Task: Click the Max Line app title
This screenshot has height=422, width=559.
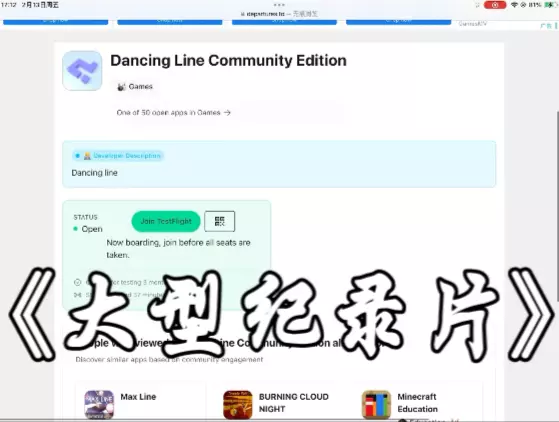Action: [x=138, y=397]
